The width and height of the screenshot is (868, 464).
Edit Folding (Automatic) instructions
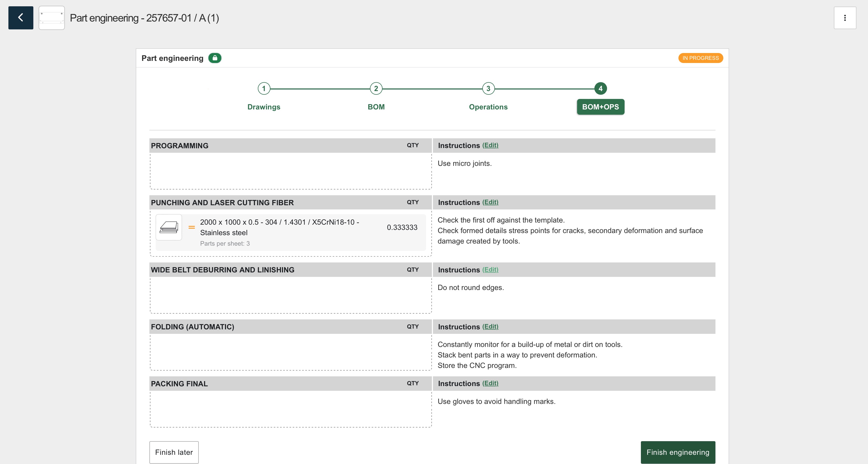[x=490, y=326]
